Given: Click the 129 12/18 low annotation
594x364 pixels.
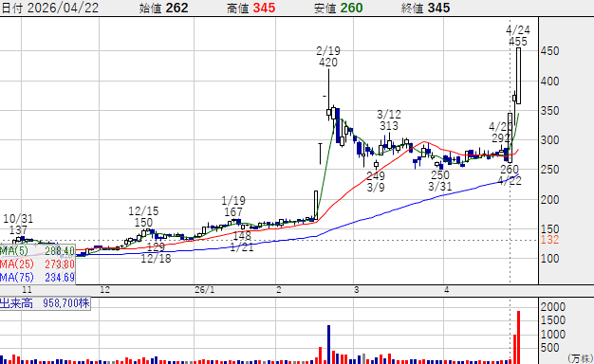Looking at the screenshot, I should tap(156, 253).
